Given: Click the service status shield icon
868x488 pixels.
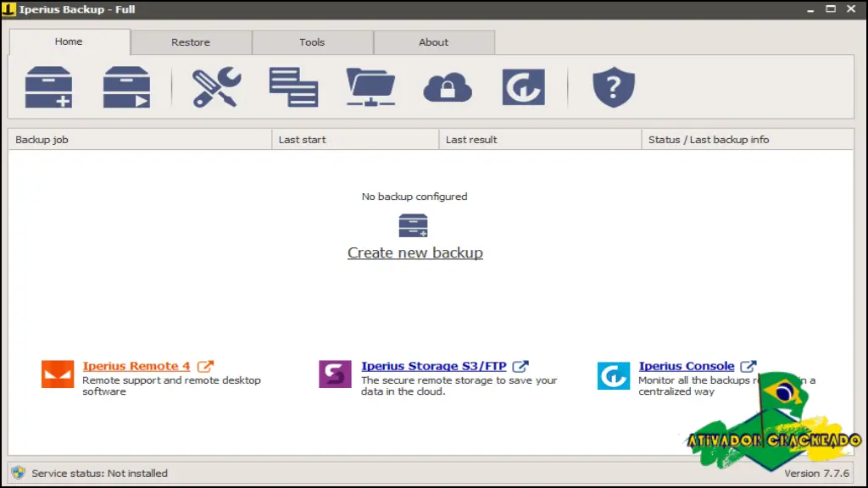Looking at the screenshot, I should coord(19,473).
